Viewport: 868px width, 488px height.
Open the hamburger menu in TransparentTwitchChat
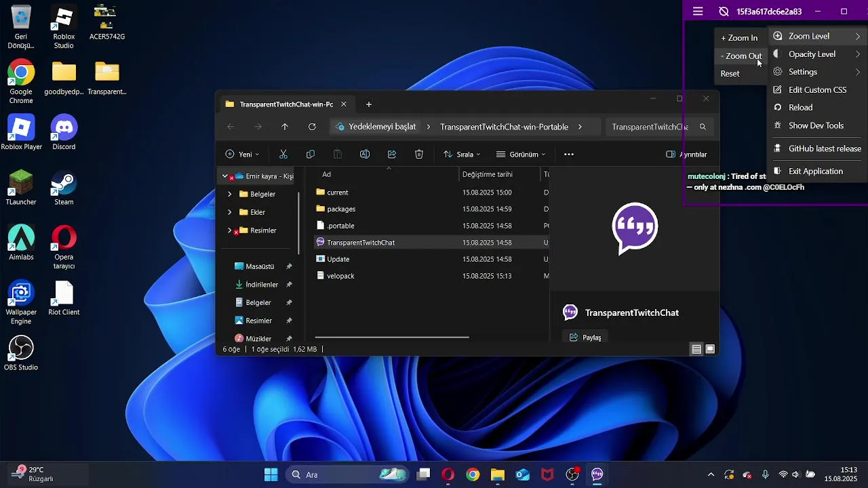(x=698, y=12)
